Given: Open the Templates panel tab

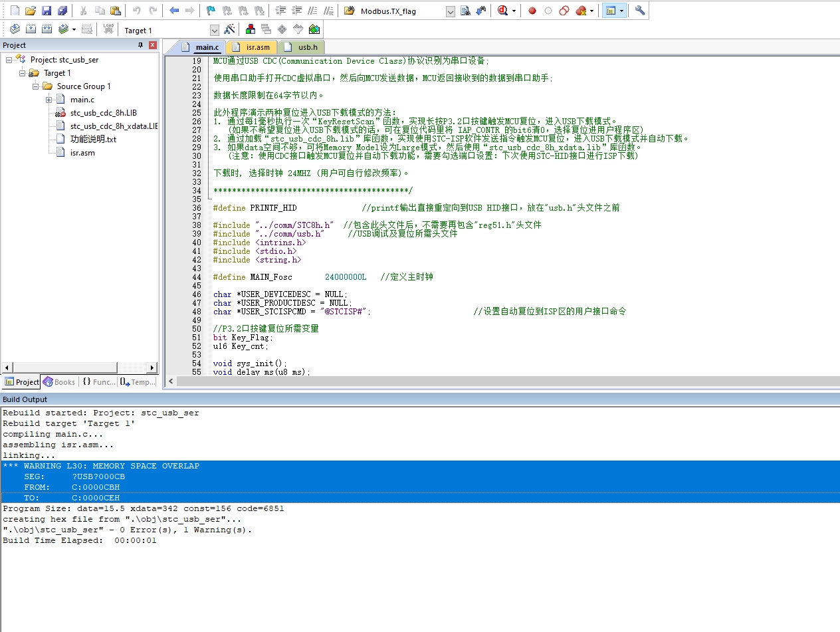Looking at the screenshot, I should 138,382.
